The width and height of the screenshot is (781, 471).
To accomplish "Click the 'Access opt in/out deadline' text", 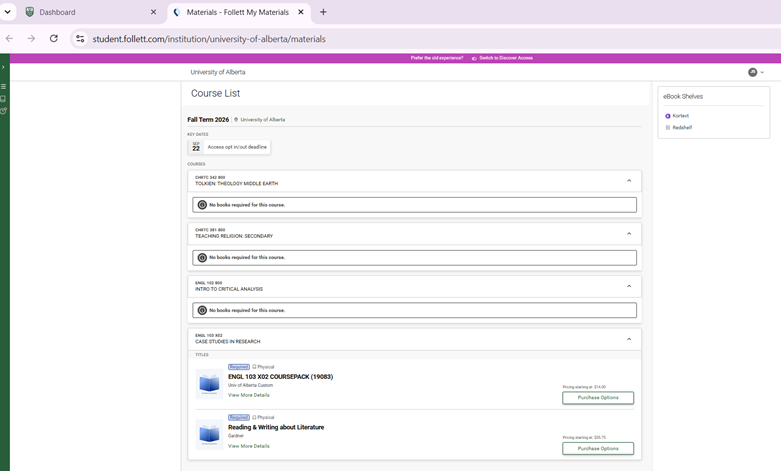I will click(237, 147).
